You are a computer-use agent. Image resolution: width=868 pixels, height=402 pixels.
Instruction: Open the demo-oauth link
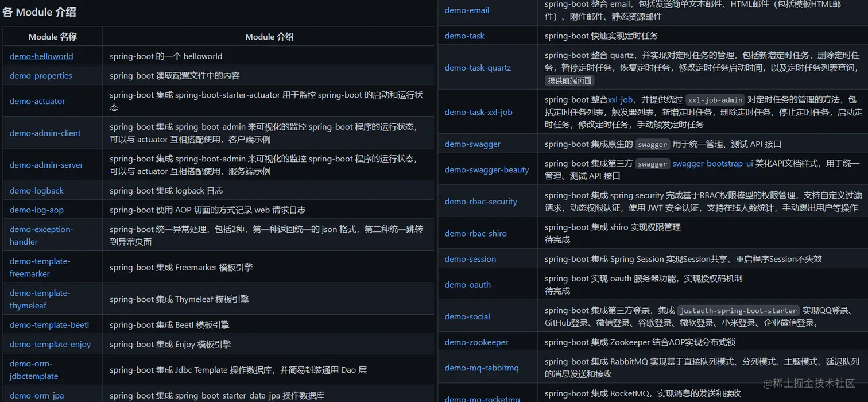468,285
